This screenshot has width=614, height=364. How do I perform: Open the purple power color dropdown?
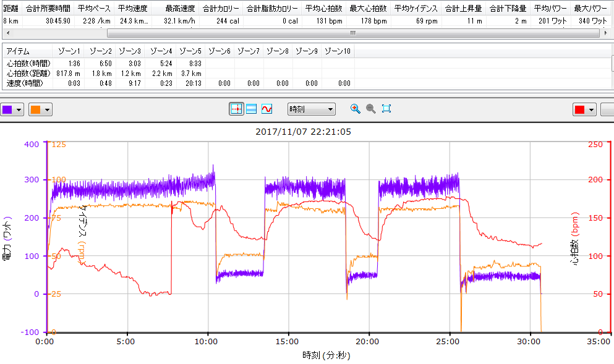coord(12,109)
